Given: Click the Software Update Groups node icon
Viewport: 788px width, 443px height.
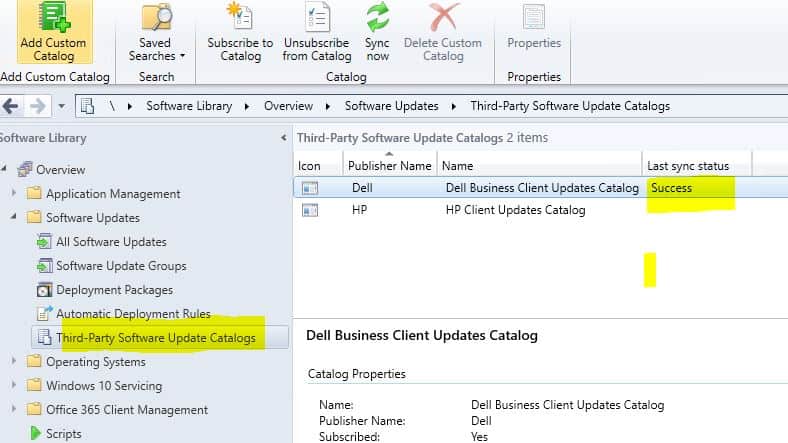Looking at the screenshot, I should 44,266.
